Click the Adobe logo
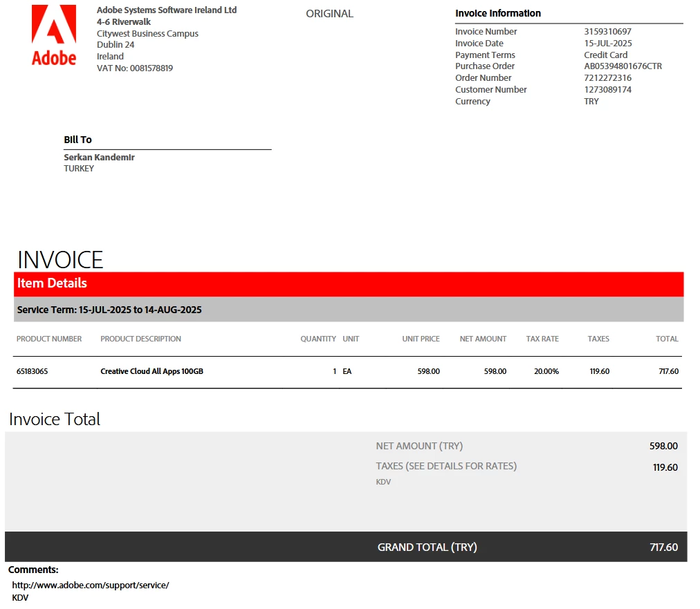Viewport: 700px width, 609px height. (x=54, y=35)
